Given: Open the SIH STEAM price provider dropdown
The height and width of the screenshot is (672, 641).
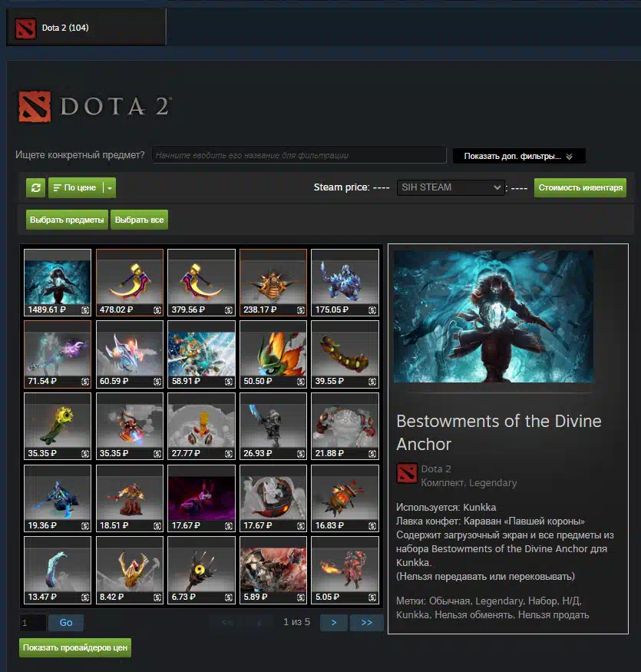Looking at the screenshot, I should (451, 187).
